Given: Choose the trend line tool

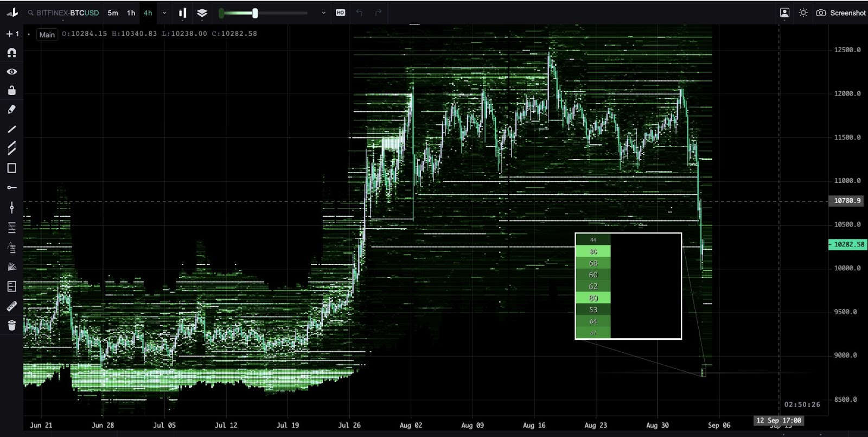Looking at the screenshot, I should pos(11,129).
